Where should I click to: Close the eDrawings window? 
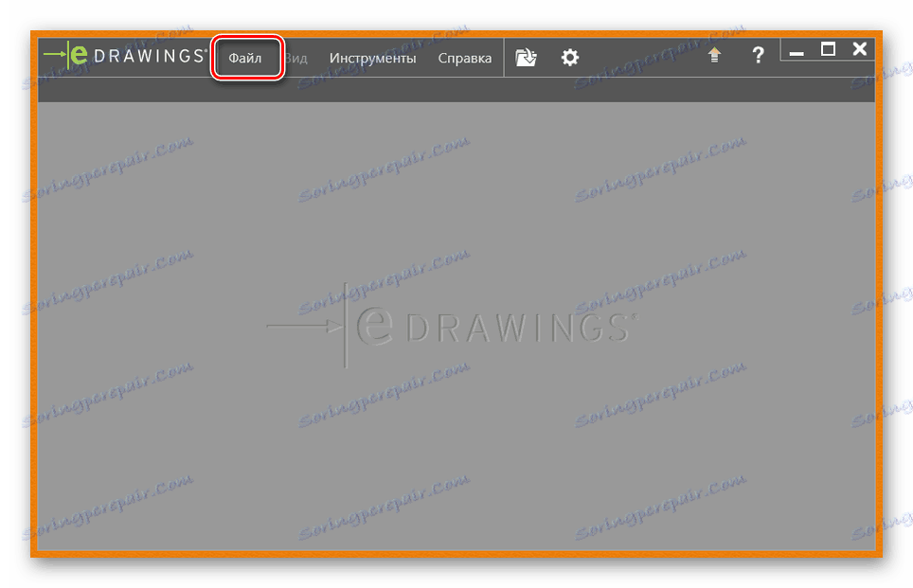point(859,49)
